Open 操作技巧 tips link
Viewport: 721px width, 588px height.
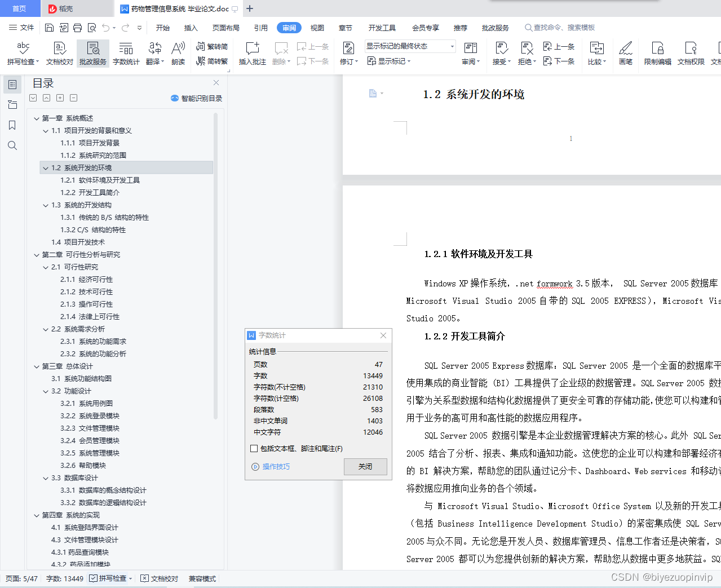(x=271, y=467)
